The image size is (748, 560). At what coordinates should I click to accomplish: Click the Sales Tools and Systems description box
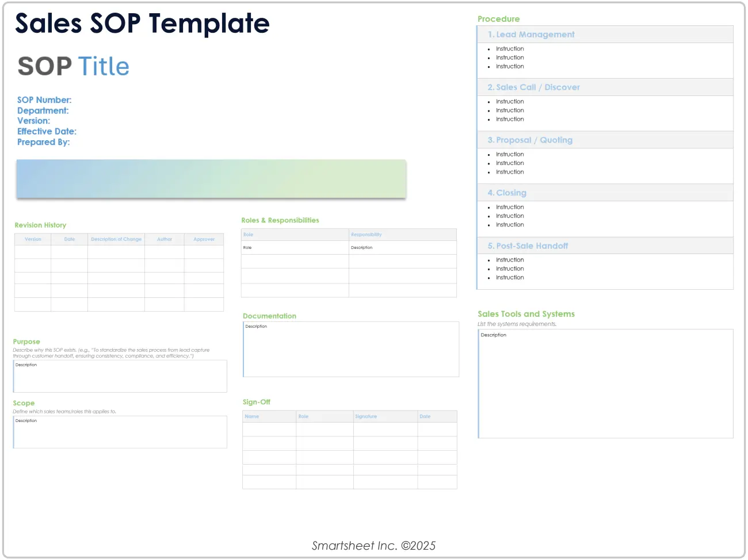pos(605,383)
